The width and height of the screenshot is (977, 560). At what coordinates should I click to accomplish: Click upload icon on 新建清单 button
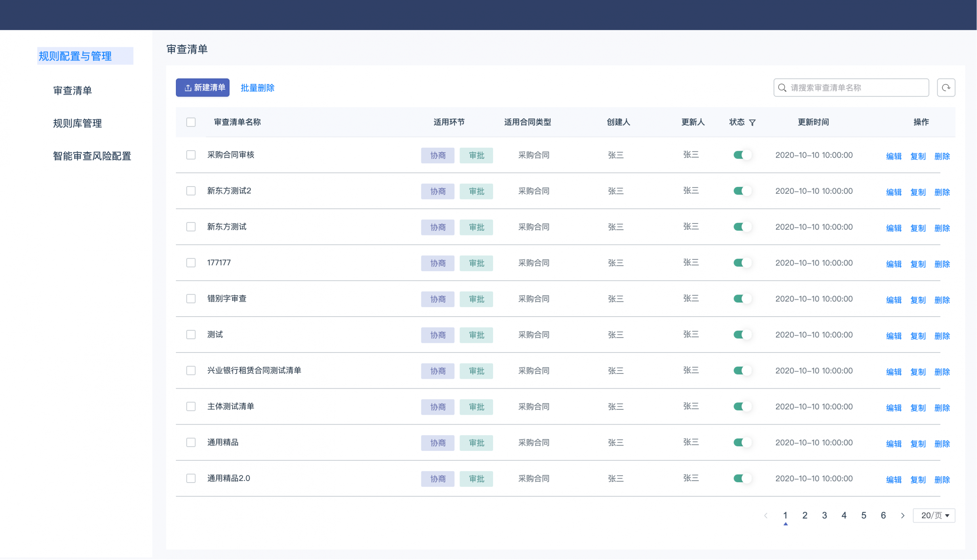click(x=188, y=88)
